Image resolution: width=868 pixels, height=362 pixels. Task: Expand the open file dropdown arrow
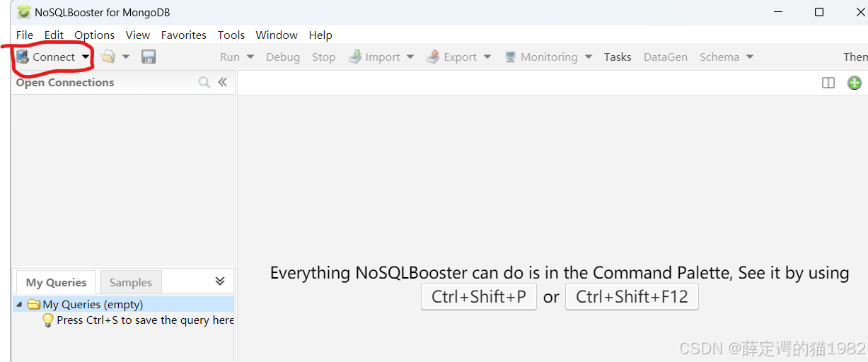pyautogui.click(x=126, y=57)
